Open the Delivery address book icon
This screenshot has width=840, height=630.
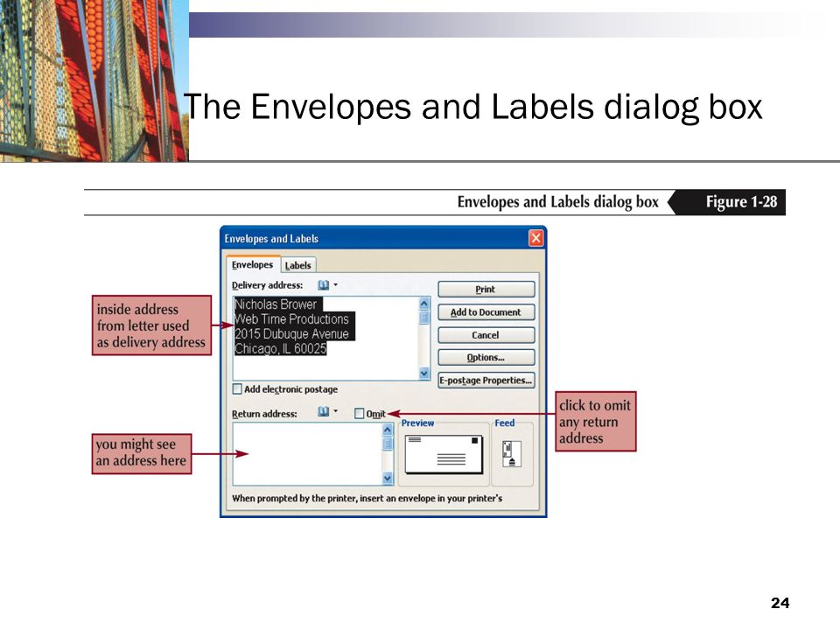coord(323,285)
